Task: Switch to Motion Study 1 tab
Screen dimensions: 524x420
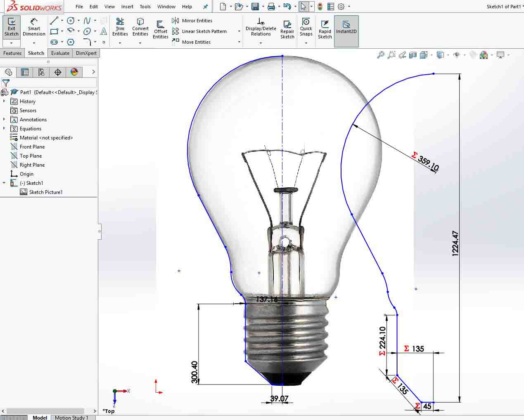Action: 71,418
